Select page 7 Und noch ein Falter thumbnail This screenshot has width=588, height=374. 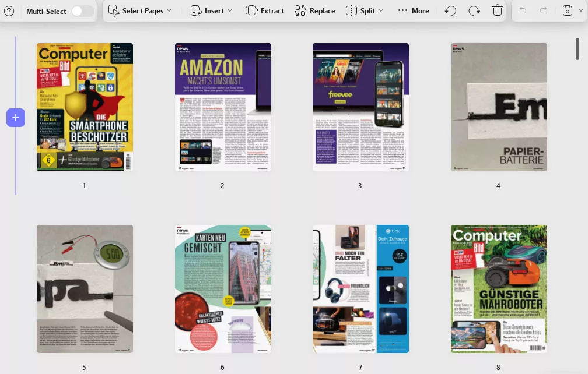360,288
